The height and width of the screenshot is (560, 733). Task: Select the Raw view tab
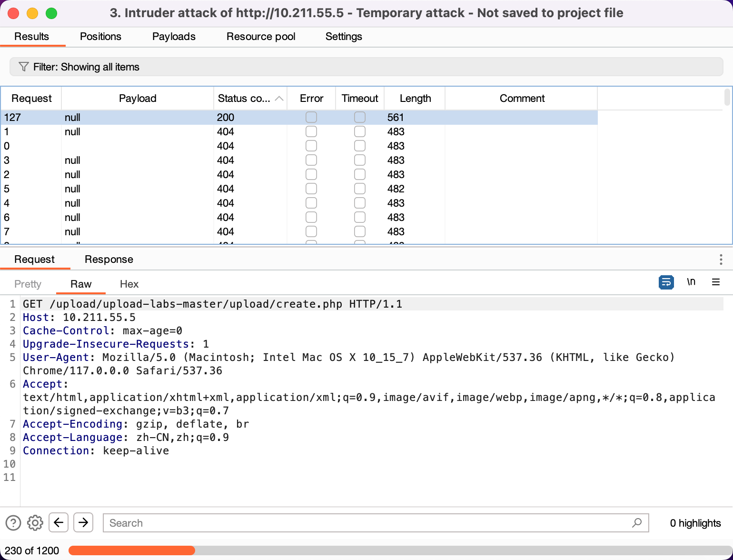[81, 284]
